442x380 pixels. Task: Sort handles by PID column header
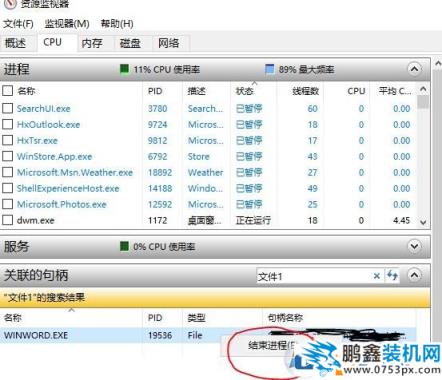155,318
